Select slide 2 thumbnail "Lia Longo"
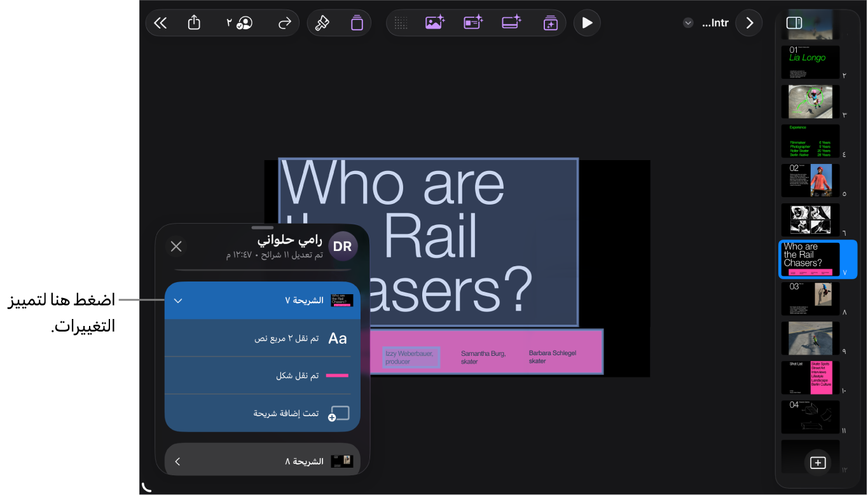The height and width of the screenshot is (495, 868). (810, 62)
